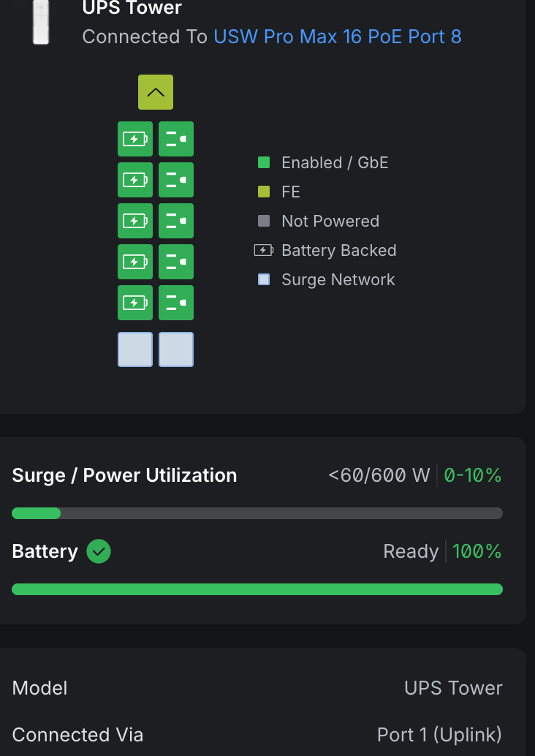Select the second battery backed outlet
The height and width of the screenshot is (756, 535).
point(135,180)
